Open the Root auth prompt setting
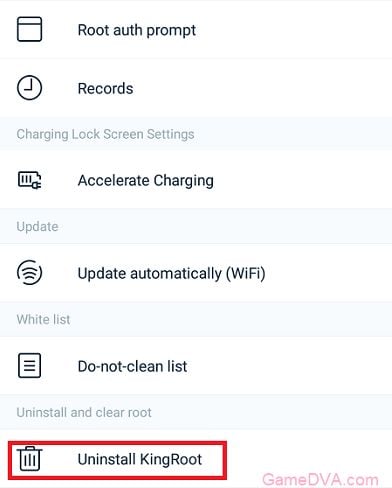This screenshot has width=392, height=488. [196, 29]
